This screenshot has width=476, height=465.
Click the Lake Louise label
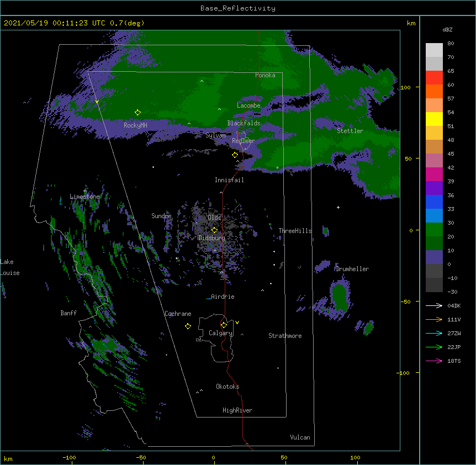pos(10,267)
